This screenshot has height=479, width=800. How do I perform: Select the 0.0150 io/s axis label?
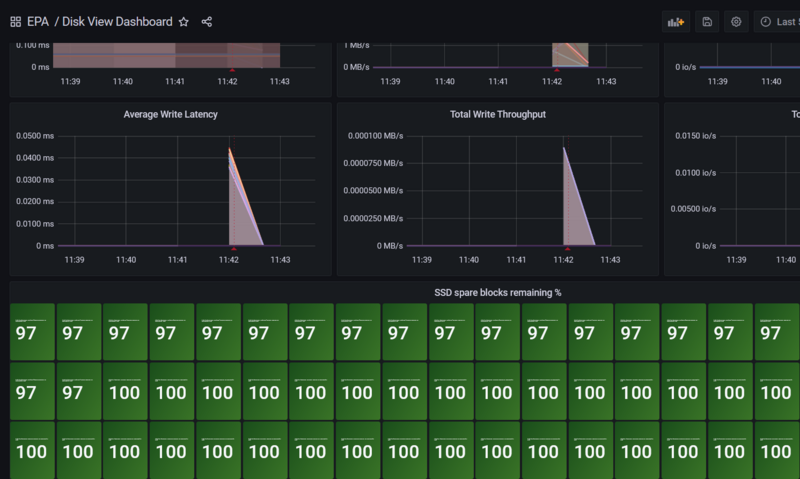[695, 136]
